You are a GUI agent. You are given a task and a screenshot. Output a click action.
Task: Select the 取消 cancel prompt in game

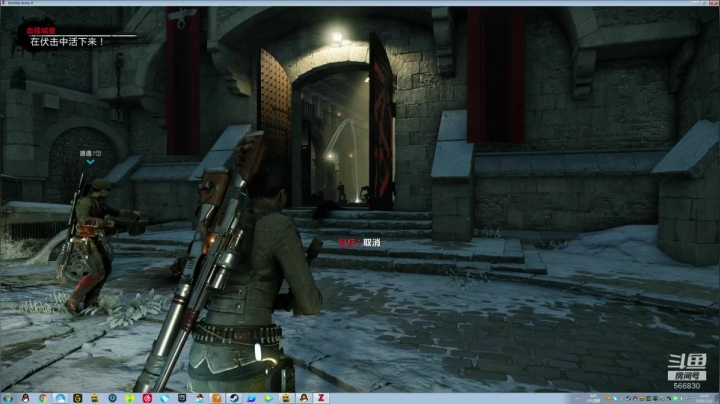click(x=371, y=242)
